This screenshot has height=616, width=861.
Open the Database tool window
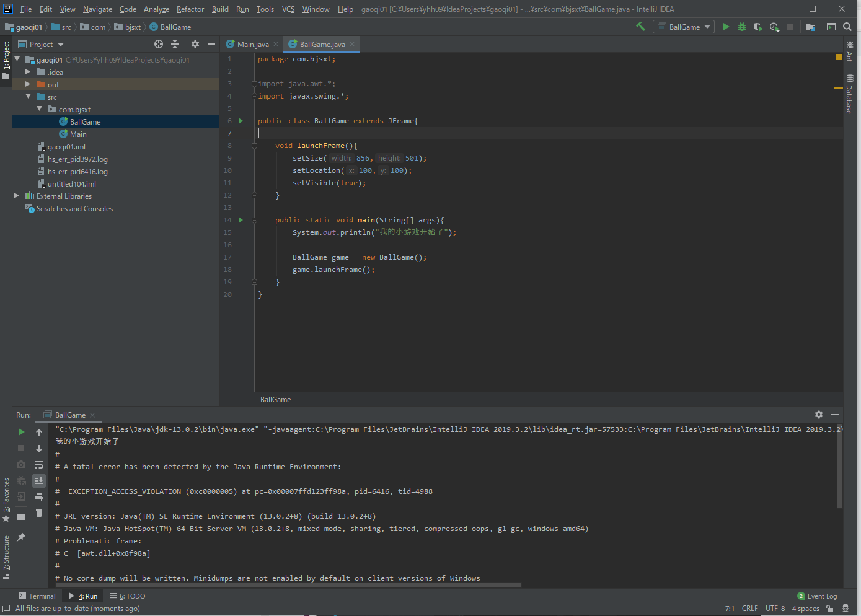pos(849,94)
